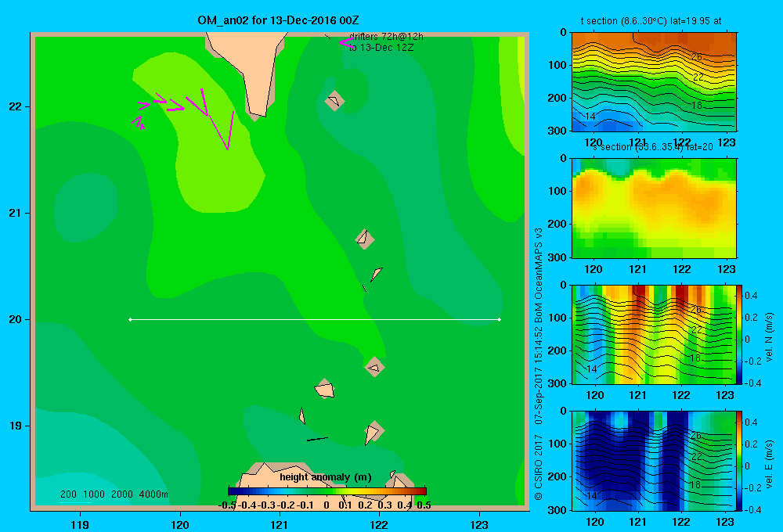Open the salinity section plot panel
Screen dimensions: 783x532
[654, 207]
